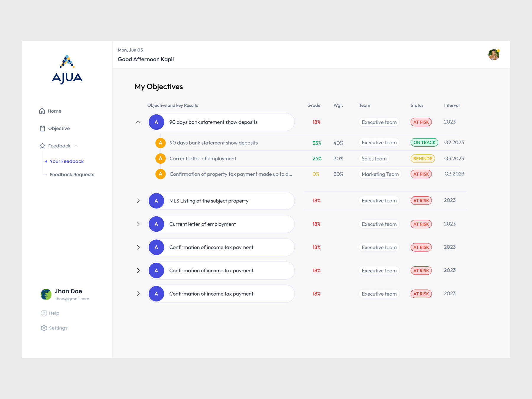Select Your Feedback submenu item
532x399 pixels.
[66, 161]
